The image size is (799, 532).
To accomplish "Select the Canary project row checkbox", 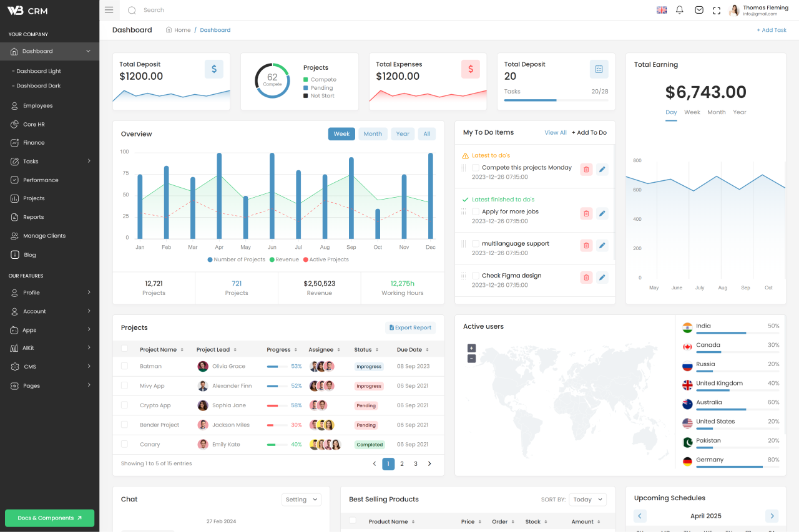I will (124, 444).
